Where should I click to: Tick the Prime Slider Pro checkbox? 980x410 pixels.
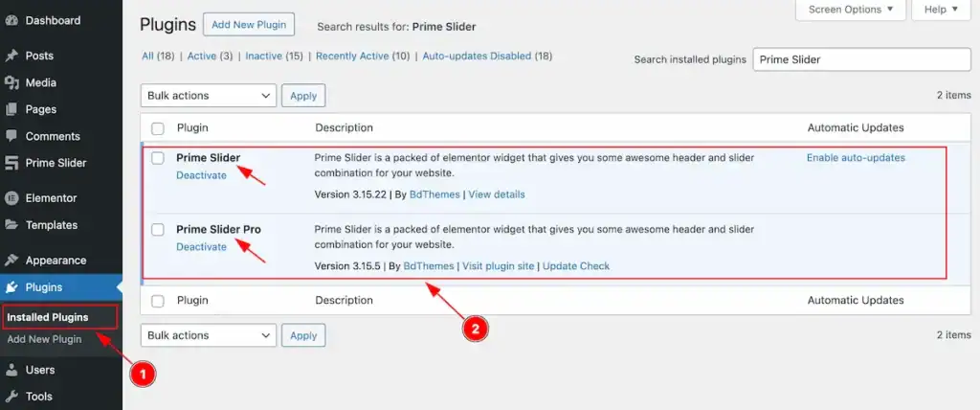click(158, 230)
